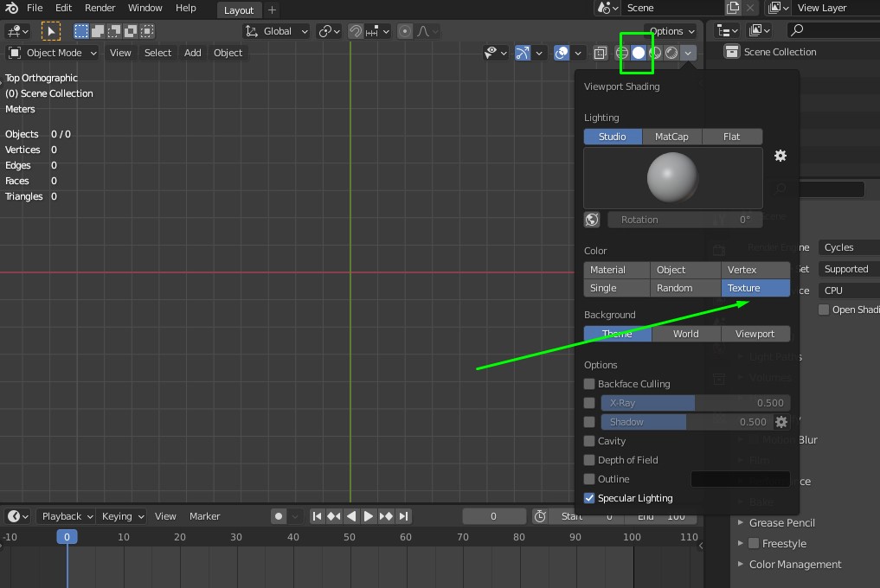This screenshot has height=588, width=880.
Task: Select Flat lighting
Action: pyautogui.click(x=731, y=137)
